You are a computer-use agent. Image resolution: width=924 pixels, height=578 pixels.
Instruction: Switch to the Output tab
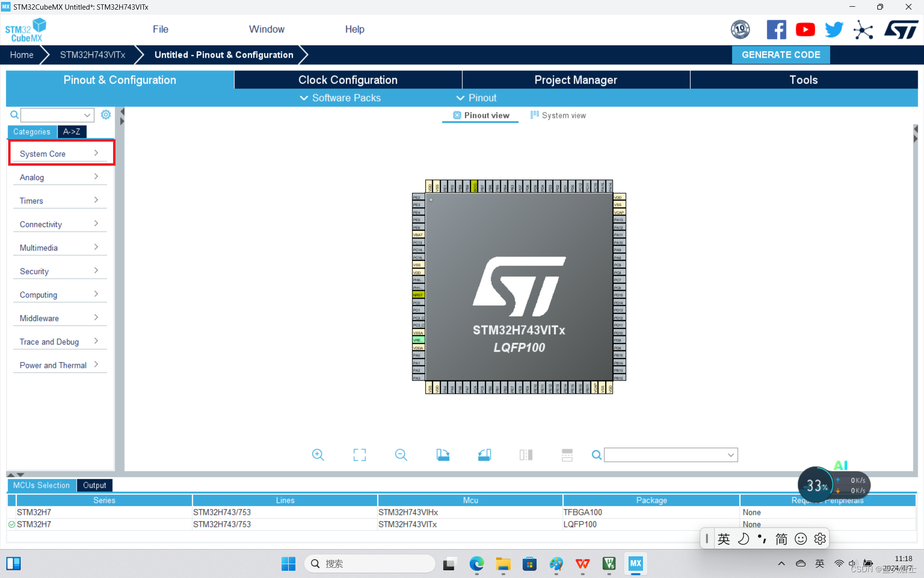point(94,485)
